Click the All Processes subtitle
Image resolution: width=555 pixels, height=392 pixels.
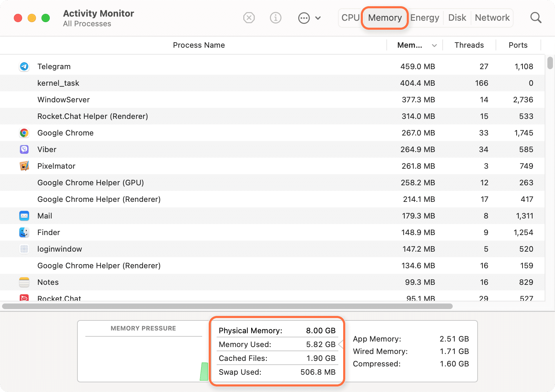click(x=87, y=24)
